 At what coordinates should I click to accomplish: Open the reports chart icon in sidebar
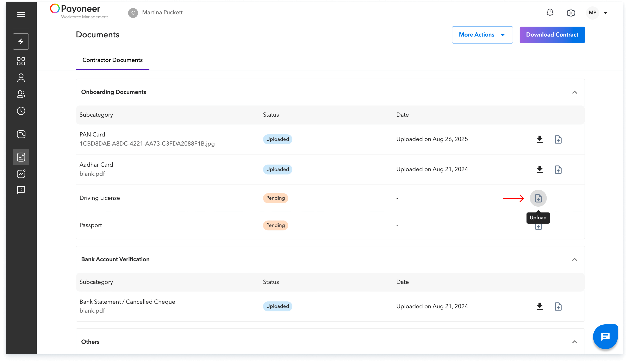click(21, 174)
